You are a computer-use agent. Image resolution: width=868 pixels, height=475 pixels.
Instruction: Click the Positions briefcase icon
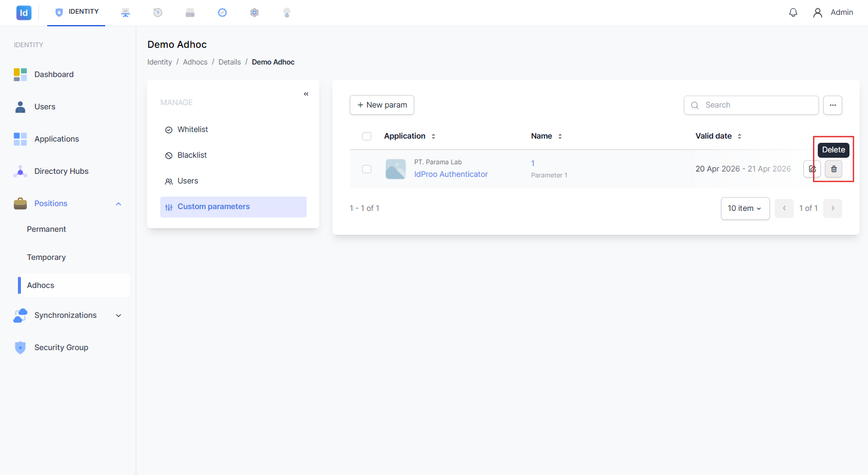click(x=20, y=204)
